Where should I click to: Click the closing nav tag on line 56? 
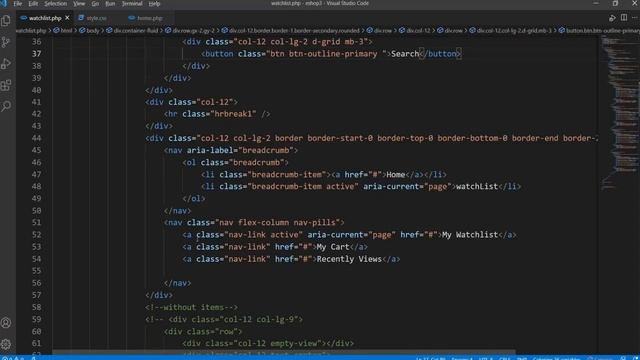click(178, 283)
